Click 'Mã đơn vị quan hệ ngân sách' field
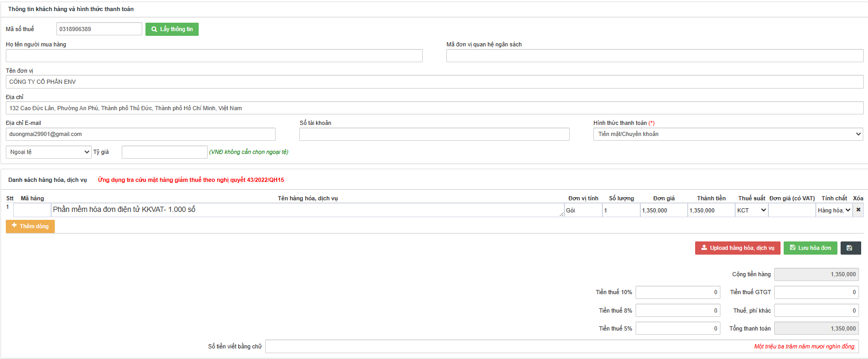The height and width of the screenshot is (359, 868). point(655,56)
